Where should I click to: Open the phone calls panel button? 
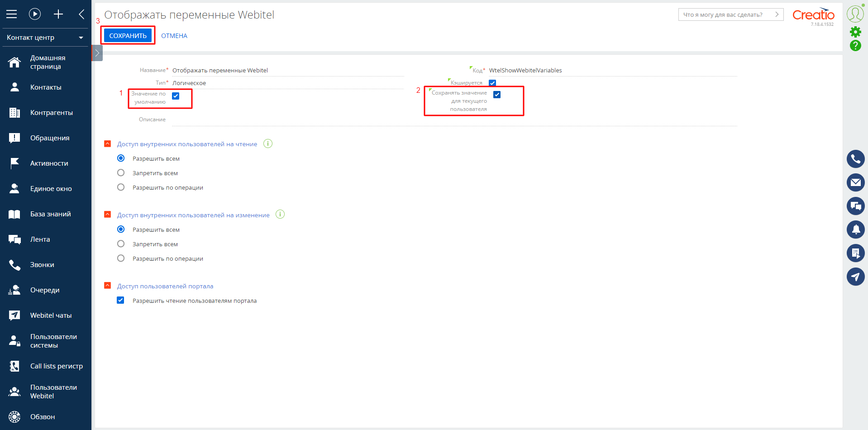tap(855, 159)
